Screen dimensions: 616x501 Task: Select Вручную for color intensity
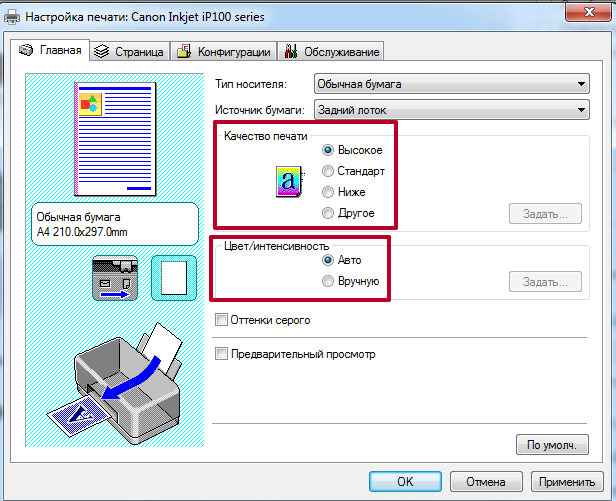(328, 282)
